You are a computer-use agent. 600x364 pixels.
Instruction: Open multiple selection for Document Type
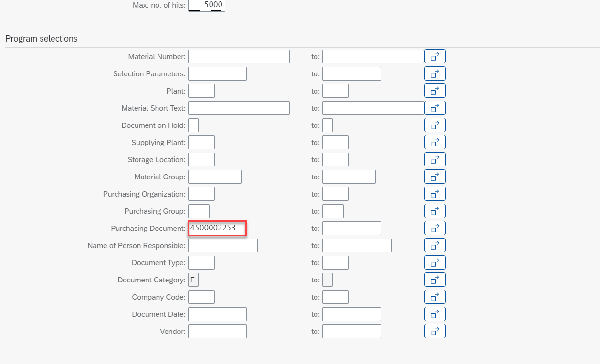point(435,262)
